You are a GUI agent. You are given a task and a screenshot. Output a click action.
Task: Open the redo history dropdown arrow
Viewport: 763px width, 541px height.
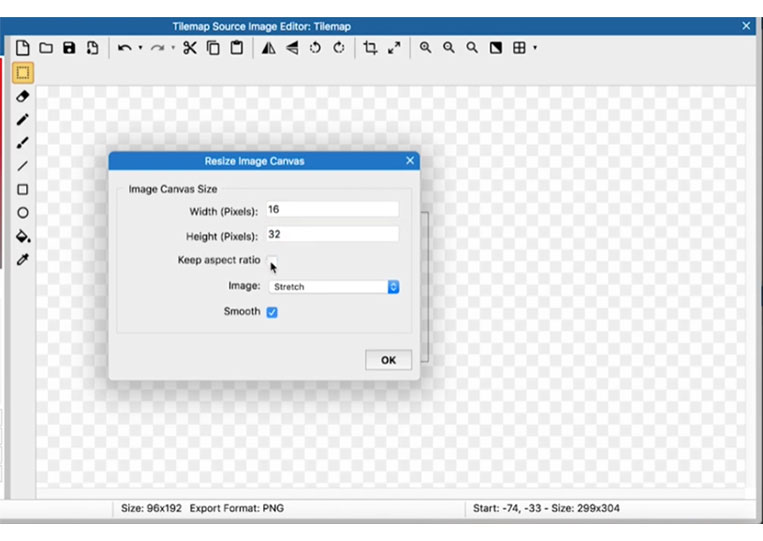coord(173,48)
